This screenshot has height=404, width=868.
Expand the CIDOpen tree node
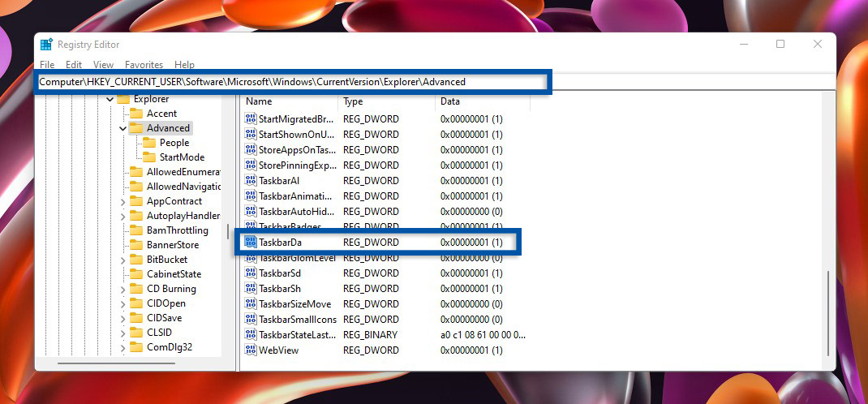coord(122,303)
